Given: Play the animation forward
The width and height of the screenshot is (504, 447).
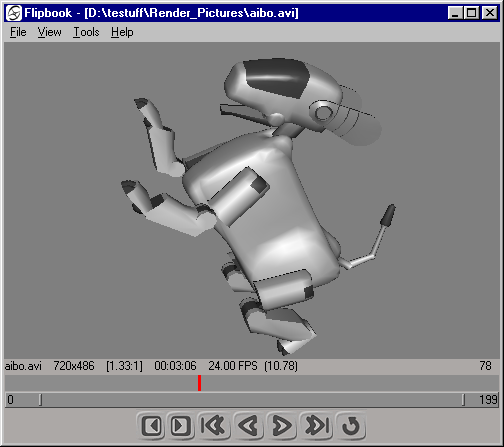Looking at the screenshot, I should coord(282,425).
